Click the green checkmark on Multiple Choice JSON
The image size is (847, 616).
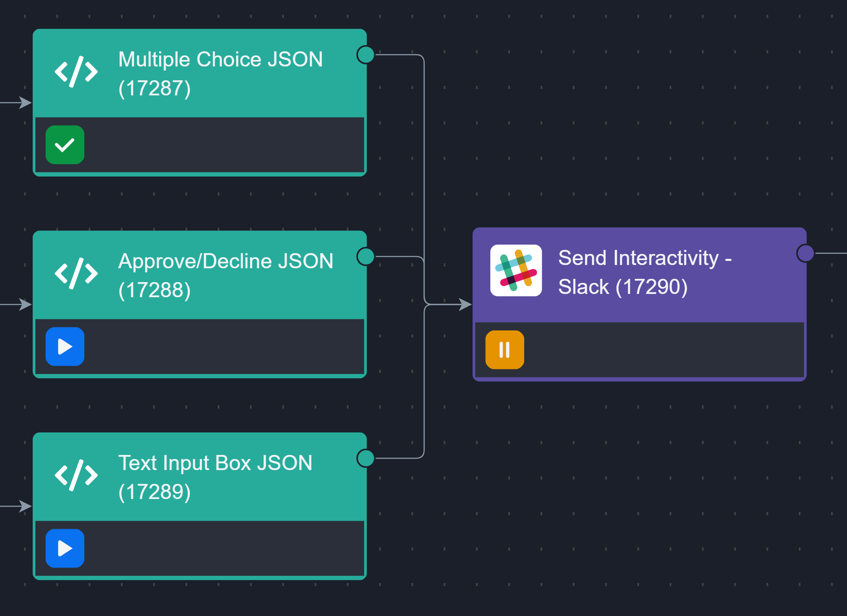point(65,145)
